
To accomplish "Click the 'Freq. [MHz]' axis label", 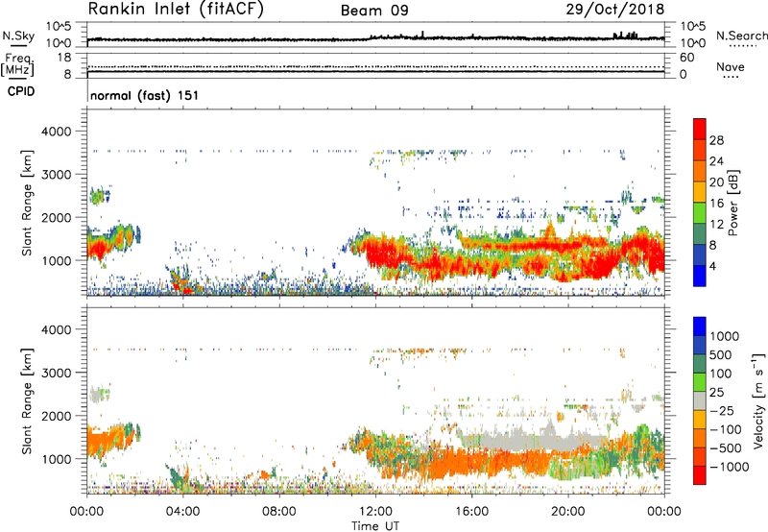I will click(17, 65).
